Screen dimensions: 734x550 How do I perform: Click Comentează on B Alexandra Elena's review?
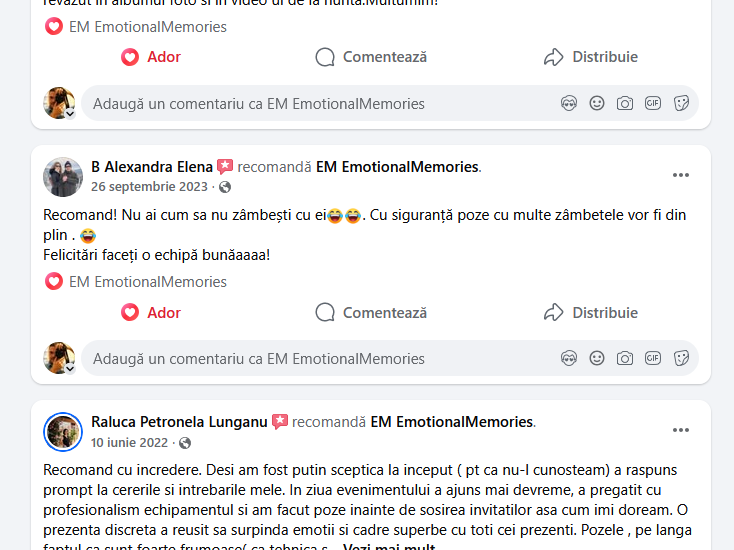point(371,312)
